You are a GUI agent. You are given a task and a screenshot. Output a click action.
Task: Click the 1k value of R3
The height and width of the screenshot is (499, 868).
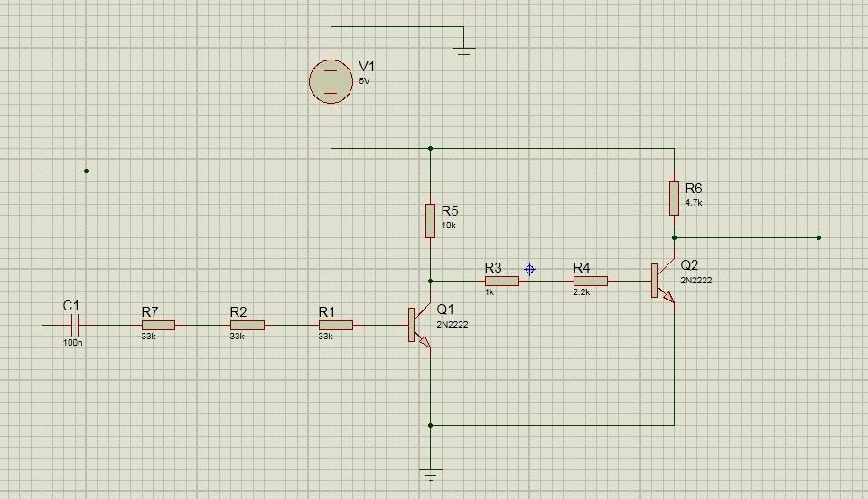[x=490, y=292]
